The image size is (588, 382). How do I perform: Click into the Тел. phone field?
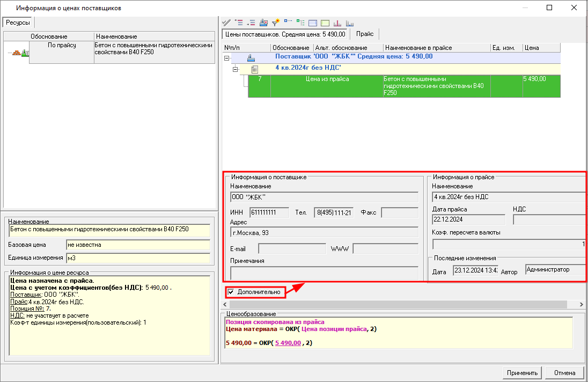[334, 212]
